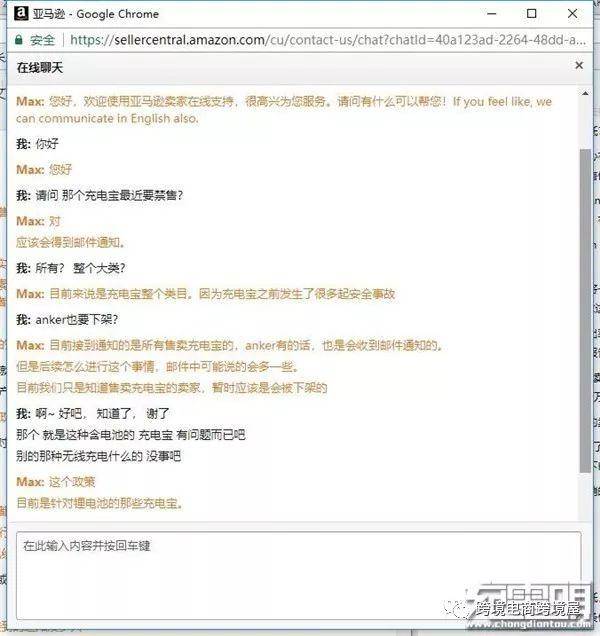Click the green lock security icon
This screenshot has width=600, height=636.
[18, 40]
